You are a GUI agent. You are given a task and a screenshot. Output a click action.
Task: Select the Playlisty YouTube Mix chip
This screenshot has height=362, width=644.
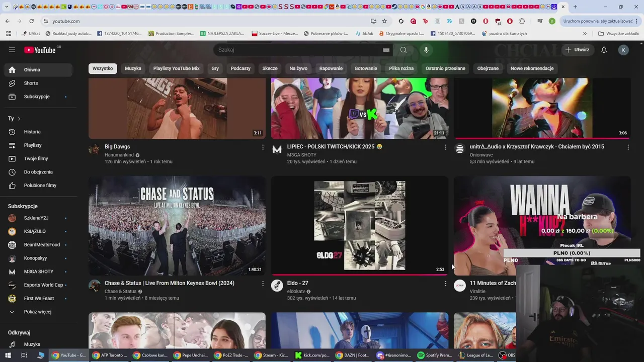click(177, 68)
